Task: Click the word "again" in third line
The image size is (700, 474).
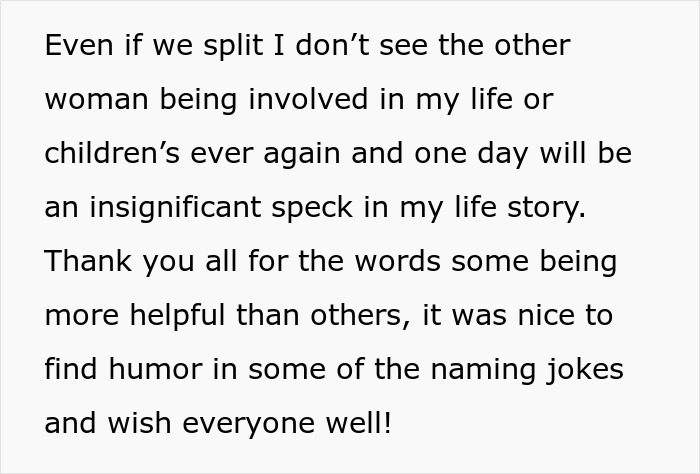Action: click(x=302, y=155)
